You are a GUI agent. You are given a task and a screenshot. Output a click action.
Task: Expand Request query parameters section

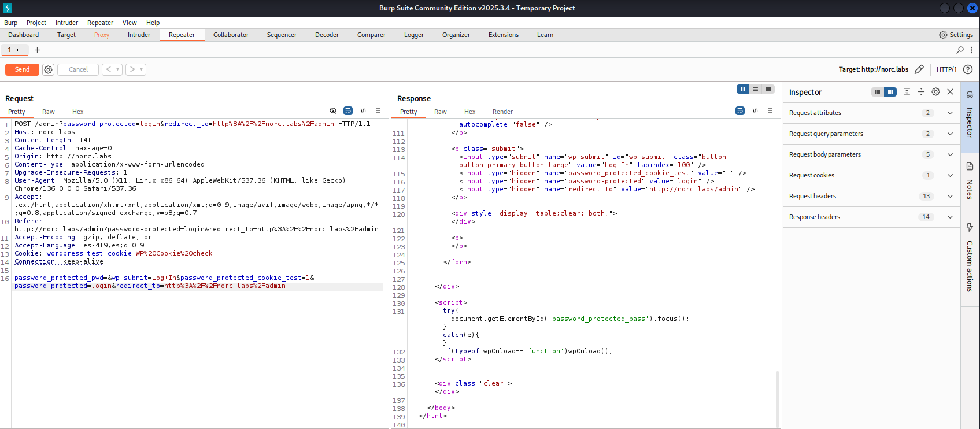tap(950, 134)
